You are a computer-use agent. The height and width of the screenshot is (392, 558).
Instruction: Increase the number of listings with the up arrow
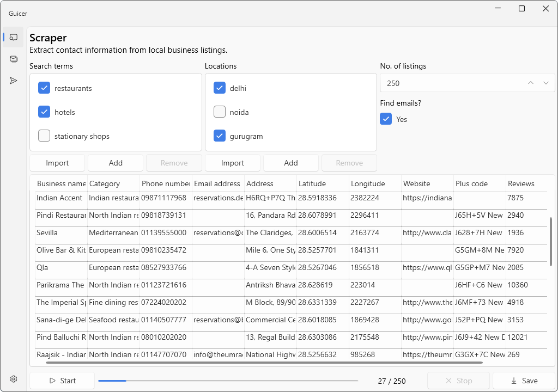(531, 83)
